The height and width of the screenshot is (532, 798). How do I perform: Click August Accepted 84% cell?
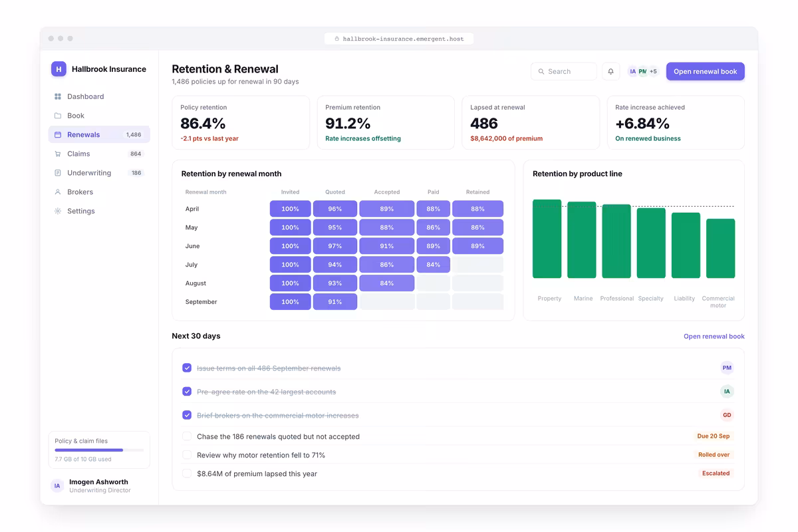tap(387, 283)
